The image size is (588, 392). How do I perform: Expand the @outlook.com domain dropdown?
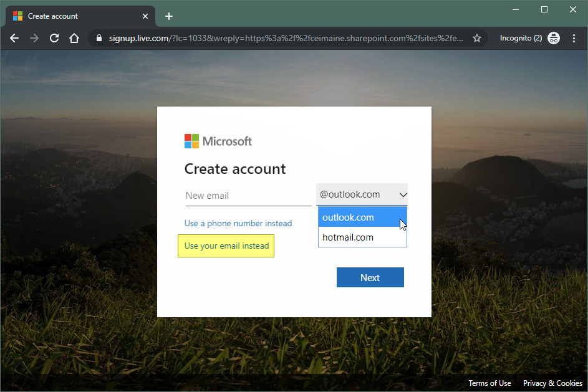tap(362, 194)
